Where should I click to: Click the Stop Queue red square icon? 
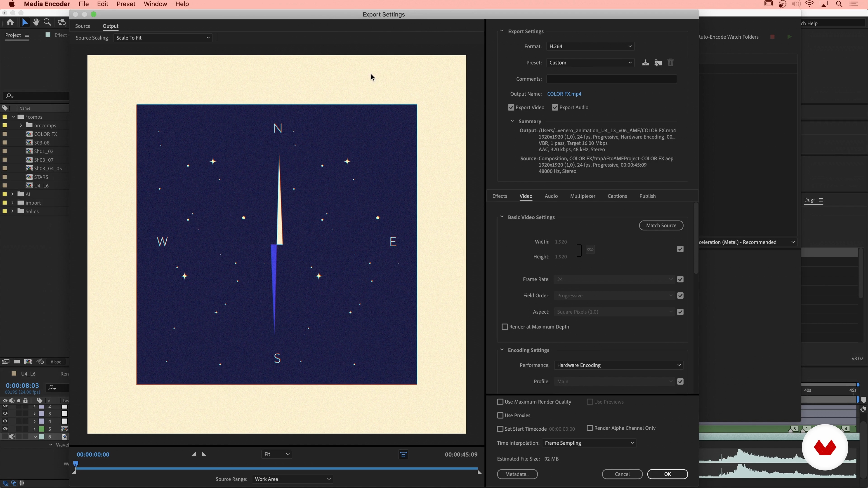(x=773, y=37)
